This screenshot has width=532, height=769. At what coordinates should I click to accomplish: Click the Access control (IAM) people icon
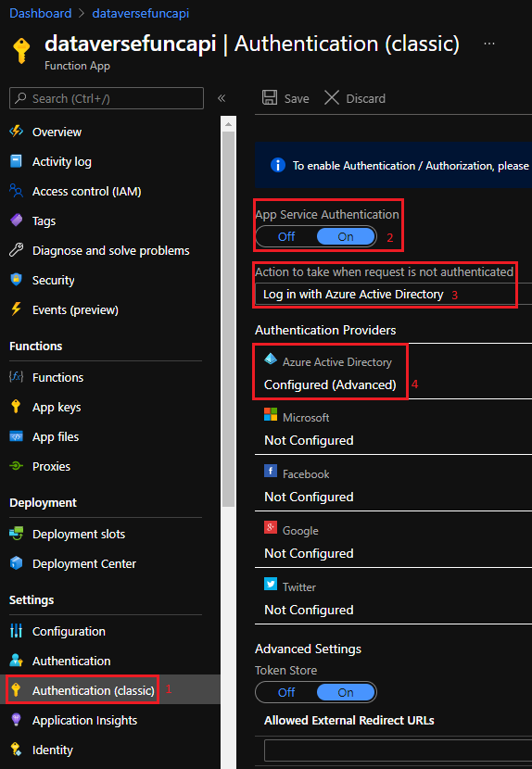coord(16,191)
